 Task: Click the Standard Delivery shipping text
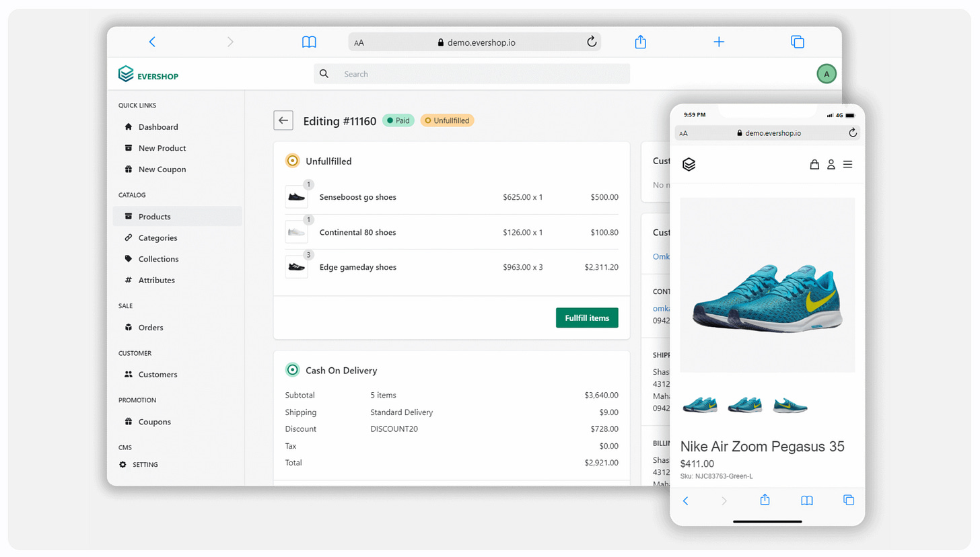401,412
